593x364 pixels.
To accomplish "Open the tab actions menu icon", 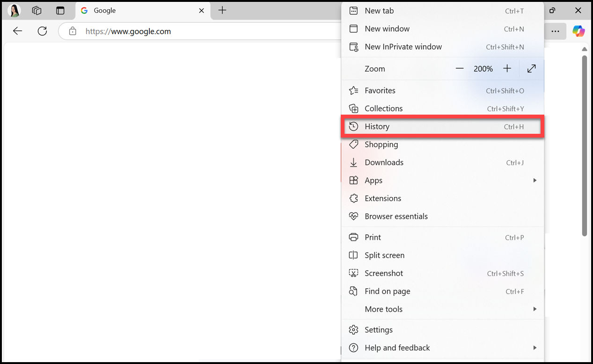I will (x=60, y=10).
